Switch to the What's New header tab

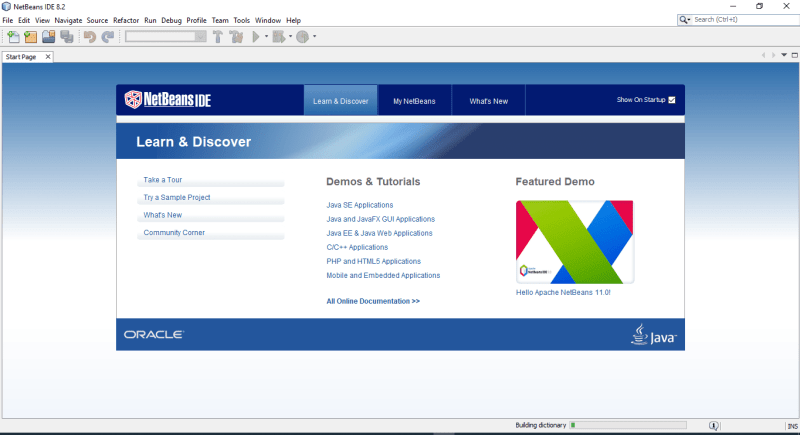[x=488, y=100]
